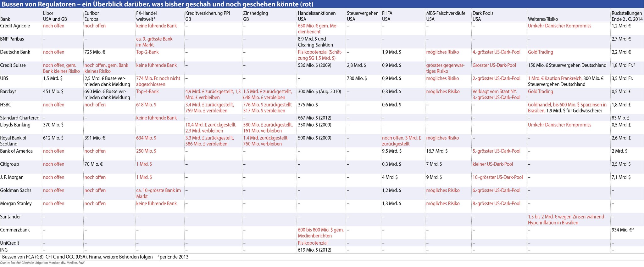The height and width of the screenshot is (267, 644).
Task: Click the 'Quelle: Société Générale Litigation Monitor' source line
Action: pyautogui.click(x=42, y=263)
